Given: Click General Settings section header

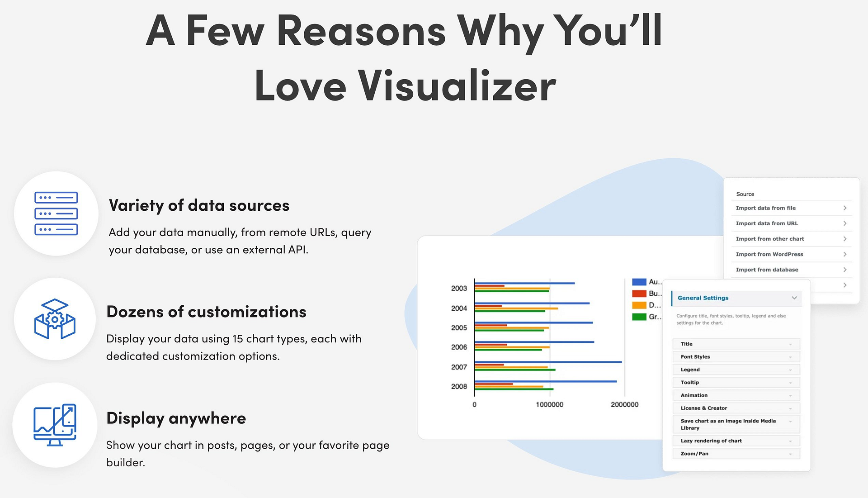Looking at the screenshot, I should (x=735, y=297).
